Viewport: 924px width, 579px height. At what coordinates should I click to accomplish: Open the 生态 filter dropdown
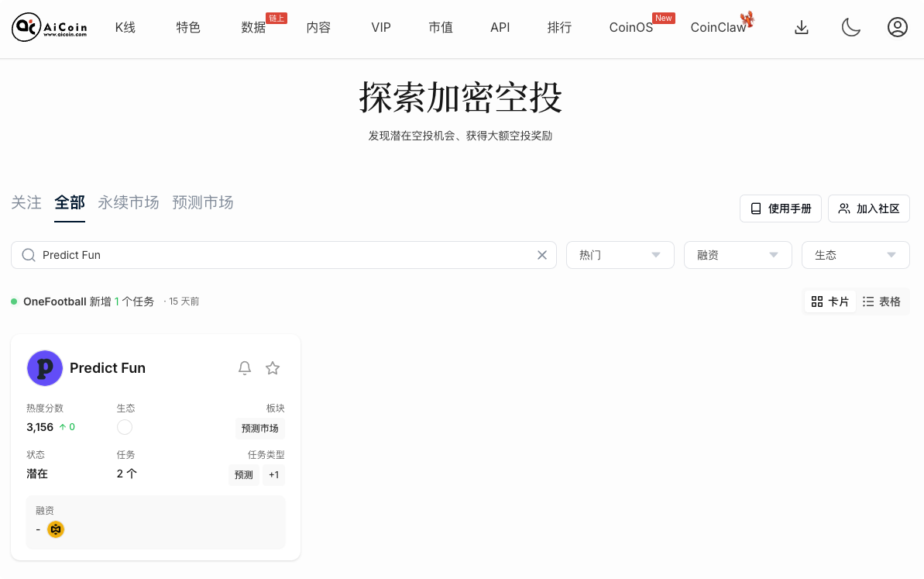(855, 254)
